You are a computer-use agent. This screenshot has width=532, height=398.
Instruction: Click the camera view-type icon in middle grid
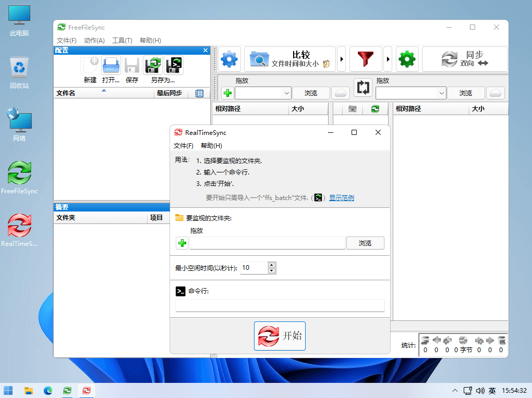[x=353, y=109]
